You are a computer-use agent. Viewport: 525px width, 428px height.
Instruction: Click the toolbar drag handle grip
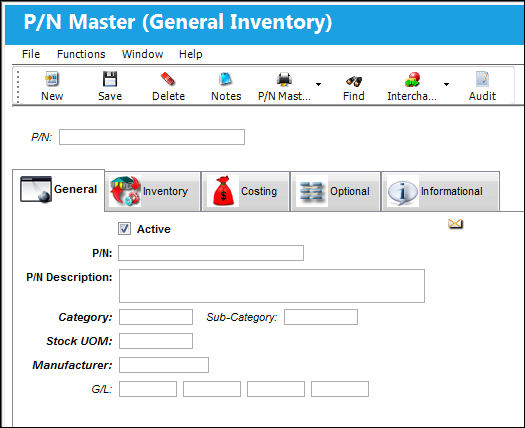click(18, 86)
